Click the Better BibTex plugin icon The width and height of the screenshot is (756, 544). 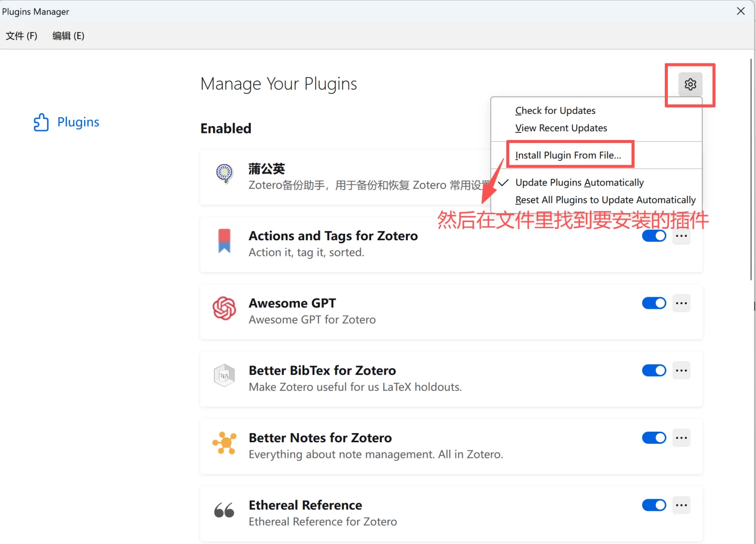224,376
